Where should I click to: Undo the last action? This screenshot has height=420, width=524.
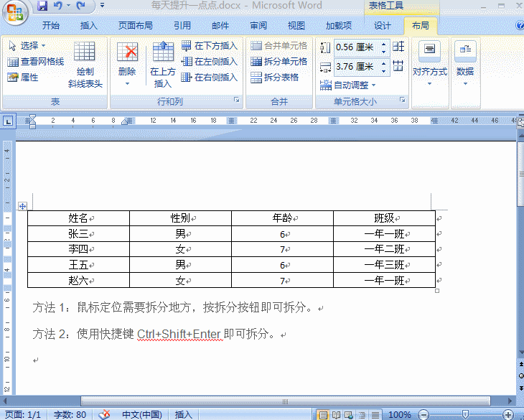point(58,6)
